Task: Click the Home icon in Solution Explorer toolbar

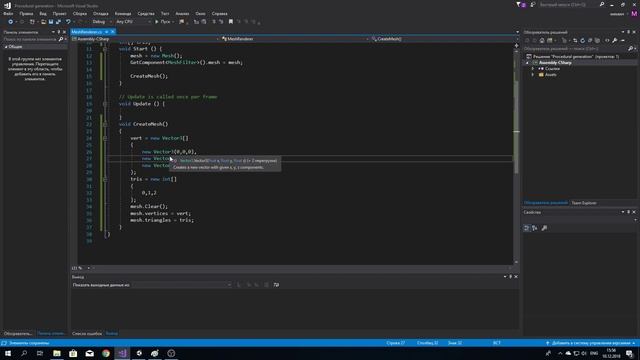Action: point(542,40)
